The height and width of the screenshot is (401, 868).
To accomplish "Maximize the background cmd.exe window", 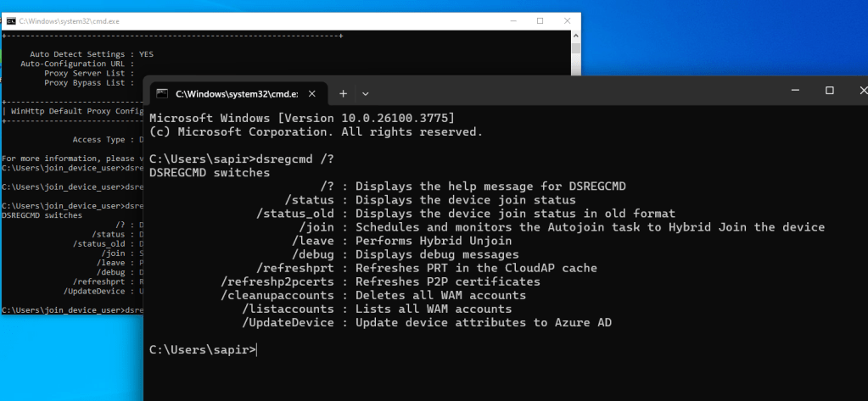I will 540,20.
